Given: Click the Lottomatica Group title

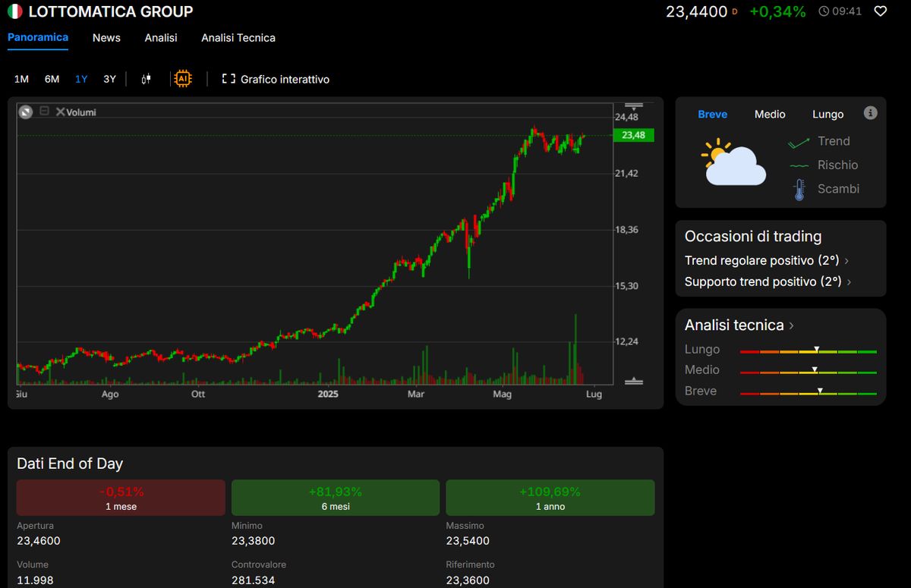Looking at the screenshot, I should pyautogui.click(x=111, y=11).
